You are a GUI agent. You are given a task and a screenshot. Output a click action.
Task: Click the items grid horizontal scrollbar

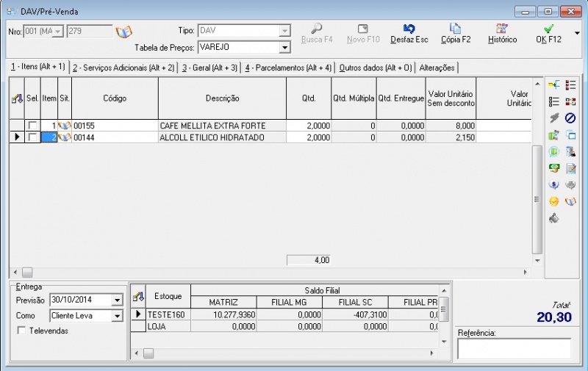click(x=272, y=272)
